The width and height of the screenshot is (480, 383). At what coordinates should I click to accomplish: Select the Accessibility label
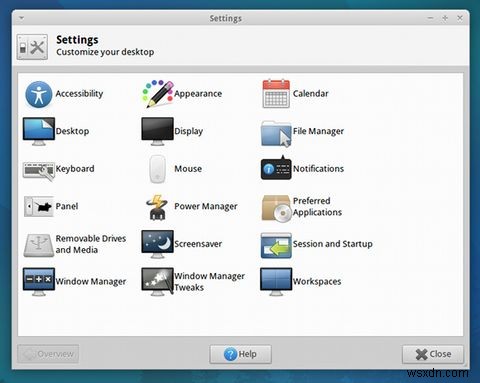tap(79, 94)
